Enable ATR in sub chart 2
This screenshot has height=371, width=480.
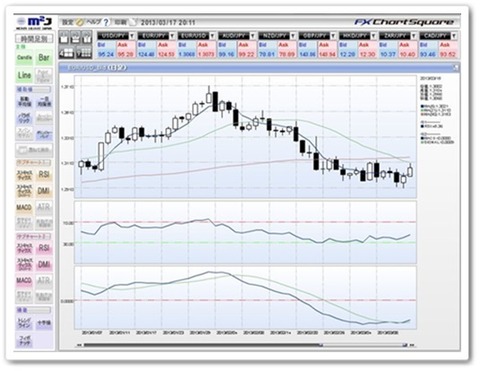[x=44, y=281]
